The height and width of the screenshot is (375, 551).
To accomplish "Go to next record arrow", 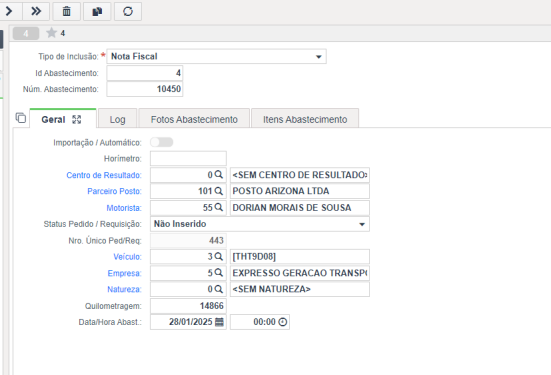I will (10, 11).
